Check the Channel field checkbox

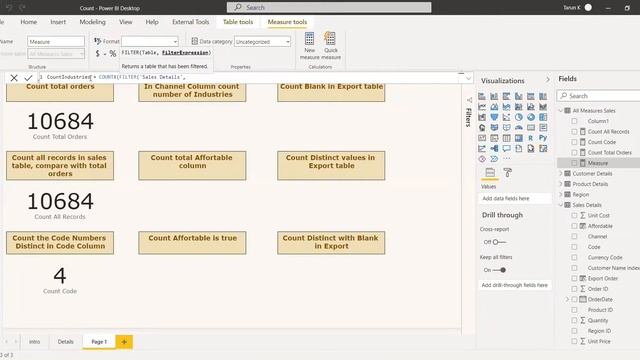tap(574, 236)
